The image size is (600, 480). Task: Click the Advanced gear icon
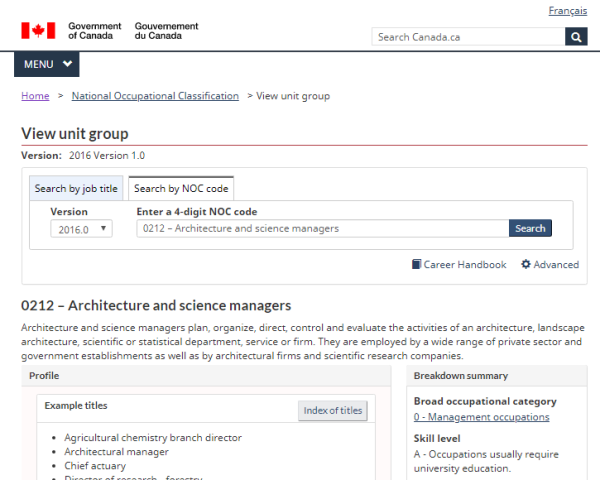tap(526, 264)
